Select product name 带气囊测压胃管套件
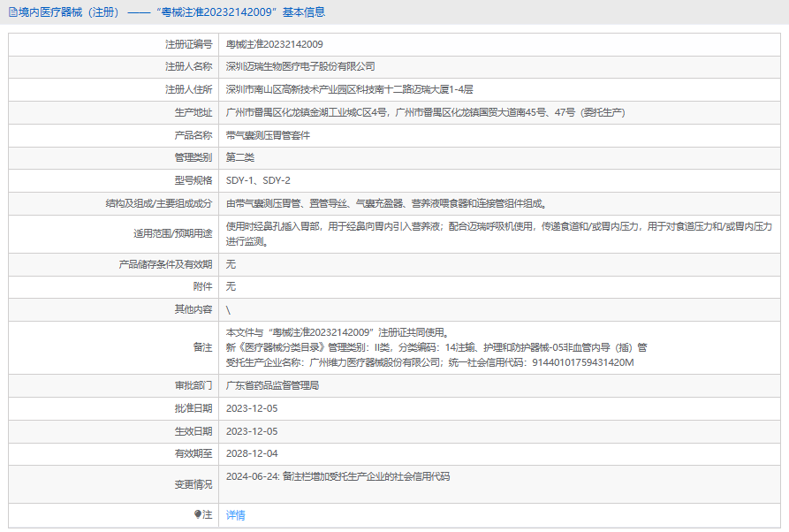 [x=268, y=135]
